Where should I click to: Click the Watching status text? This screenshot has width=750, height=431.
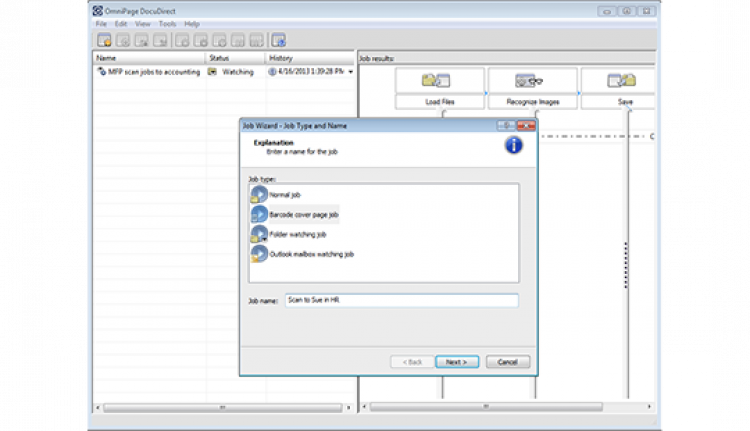[238, 72]
